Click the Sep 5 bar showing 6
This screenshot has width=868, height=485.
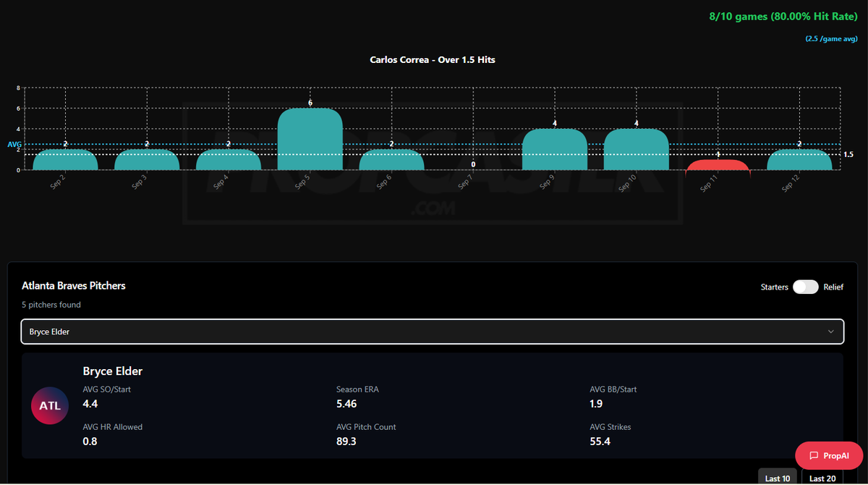click(x=310, y=139)
